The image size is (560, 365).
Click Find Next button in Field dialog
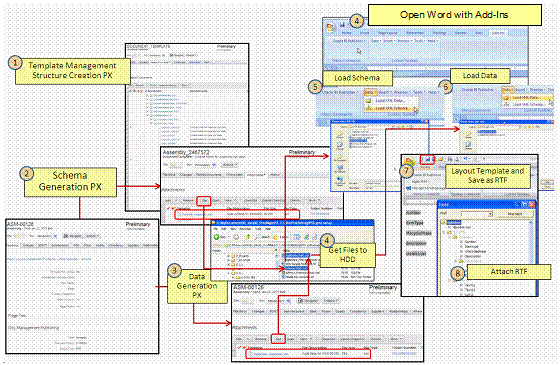coord(515,214)
